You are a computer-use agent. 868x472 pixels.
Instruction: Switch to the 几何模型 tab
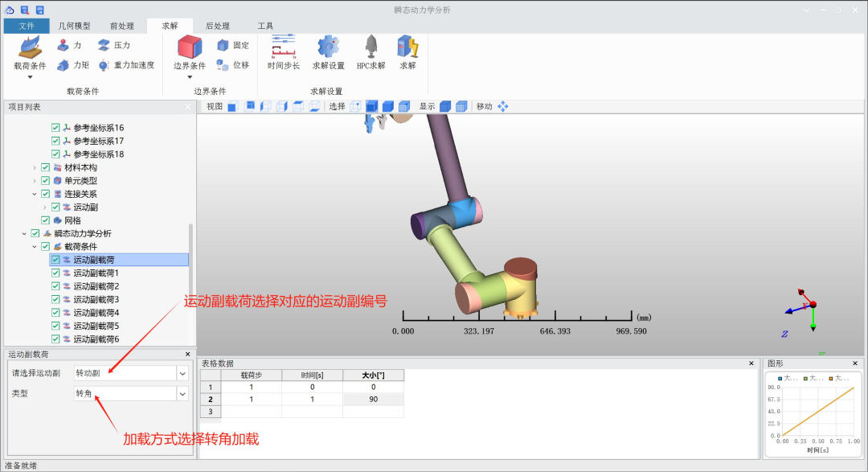tap(74, 26)
